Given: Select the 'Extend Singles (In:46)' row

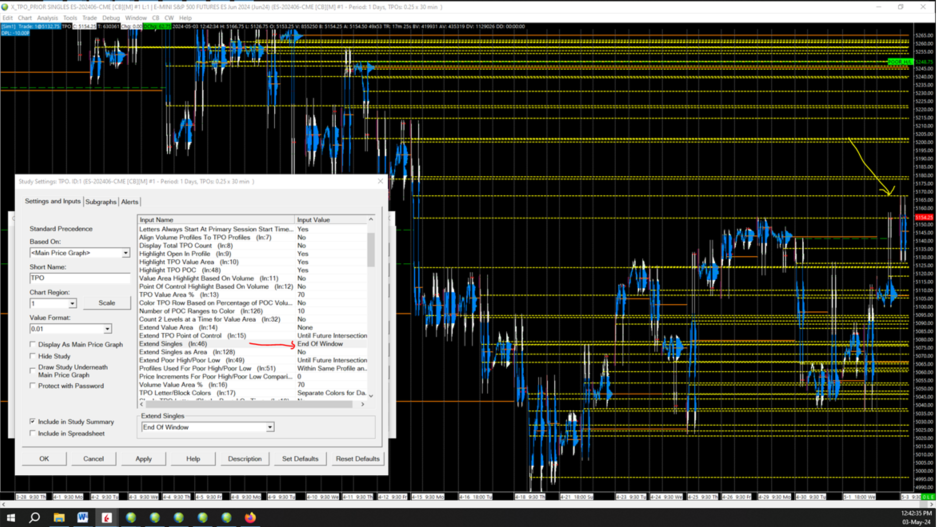Looking at the screenshot, I should tap(252, 344).
